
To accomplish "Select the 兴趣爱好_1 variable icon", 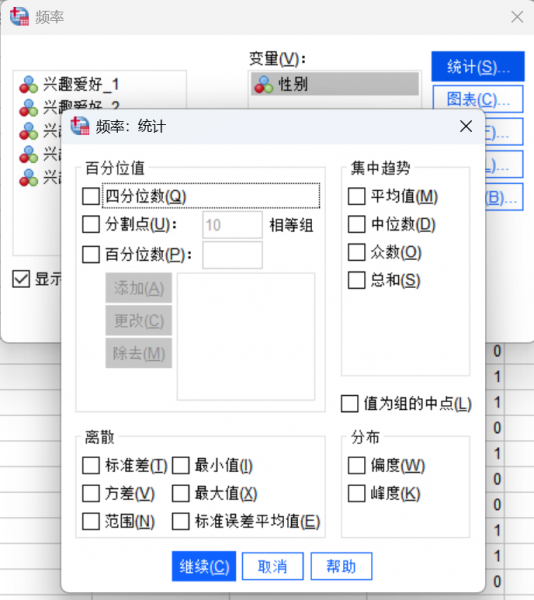I will (29, 85).
